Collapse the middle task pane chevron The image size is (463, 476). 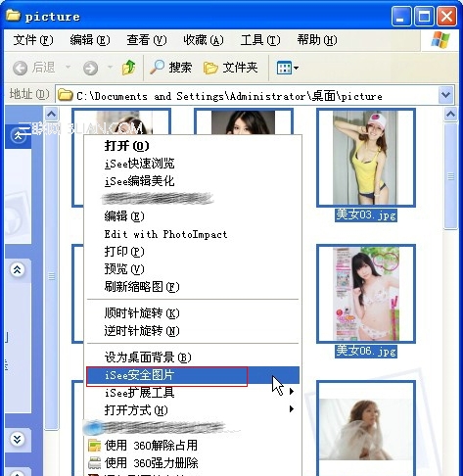tap(17, 269)
